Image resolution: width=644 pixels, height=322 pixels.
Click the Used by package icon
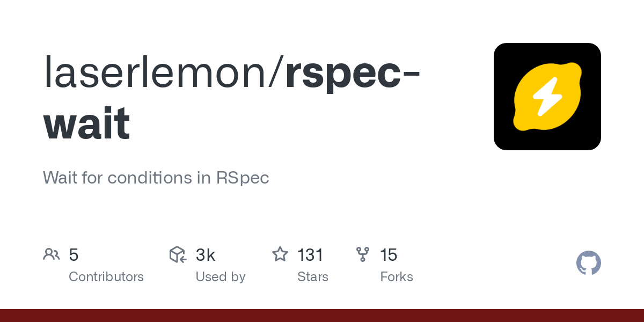point(178,254)
